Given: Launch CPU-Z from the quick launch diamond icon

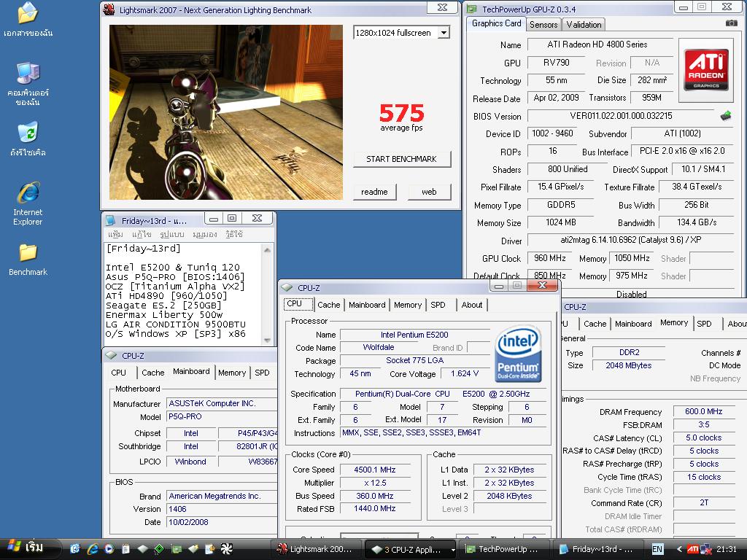Looking at the screenshot, I should click(x=142, y=549).
